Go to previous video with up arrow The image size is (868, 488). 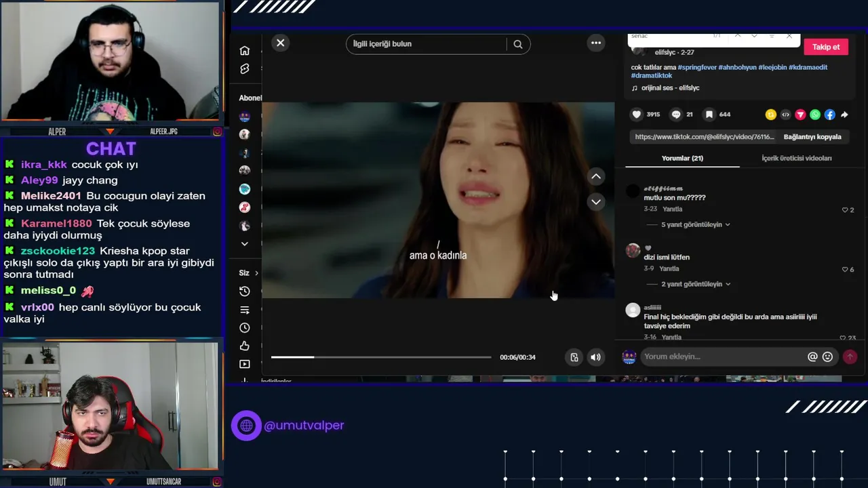[596, 176]
